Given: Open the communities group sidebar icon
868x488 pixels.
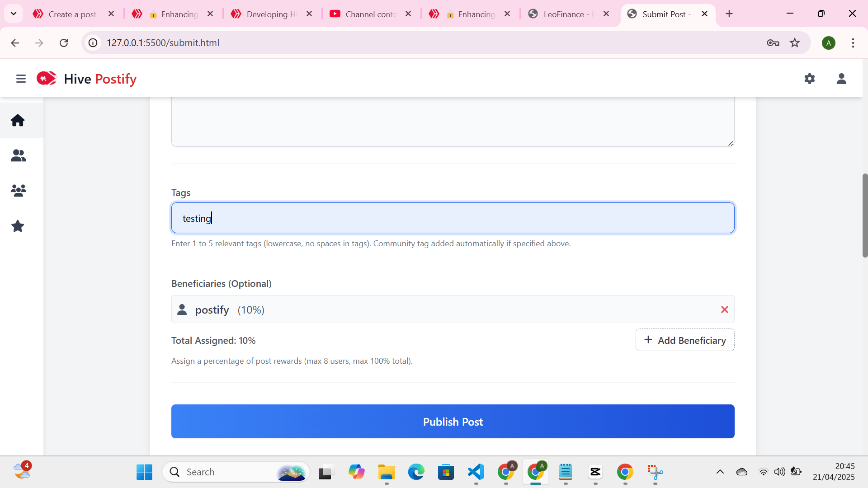Looking at the screenshot, I should coord(18,190).
